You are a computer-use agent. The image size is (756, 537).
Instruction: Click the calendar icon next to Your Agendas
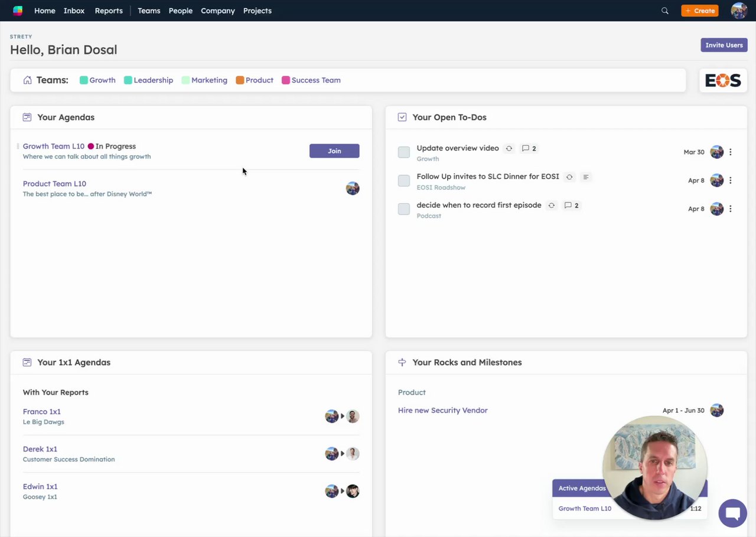coord(27,117)
